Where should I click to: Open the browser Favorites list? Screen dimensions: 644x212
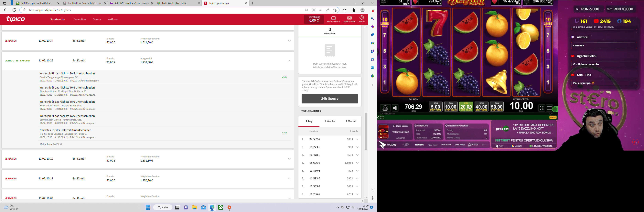(345, 10)
